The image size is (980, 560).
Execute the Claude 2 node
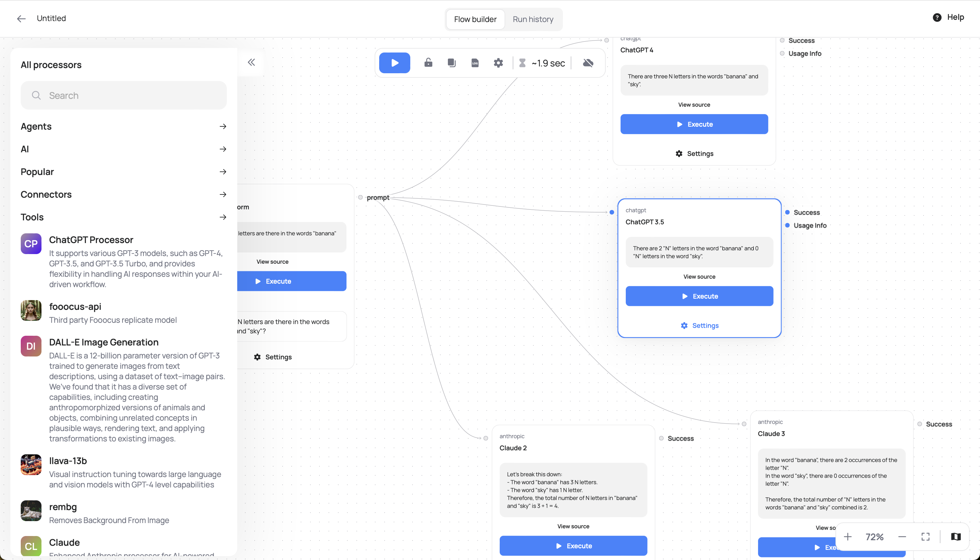[x=573, y=546]
